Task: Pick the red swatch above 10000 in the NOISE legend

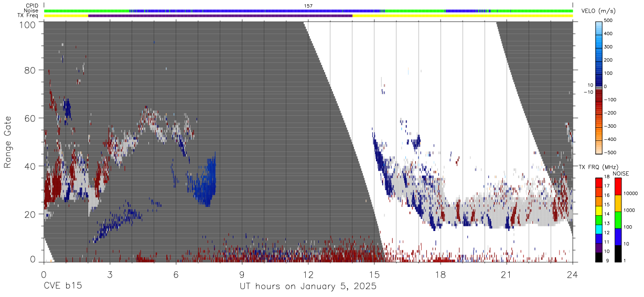Action: tap(618, 186)
